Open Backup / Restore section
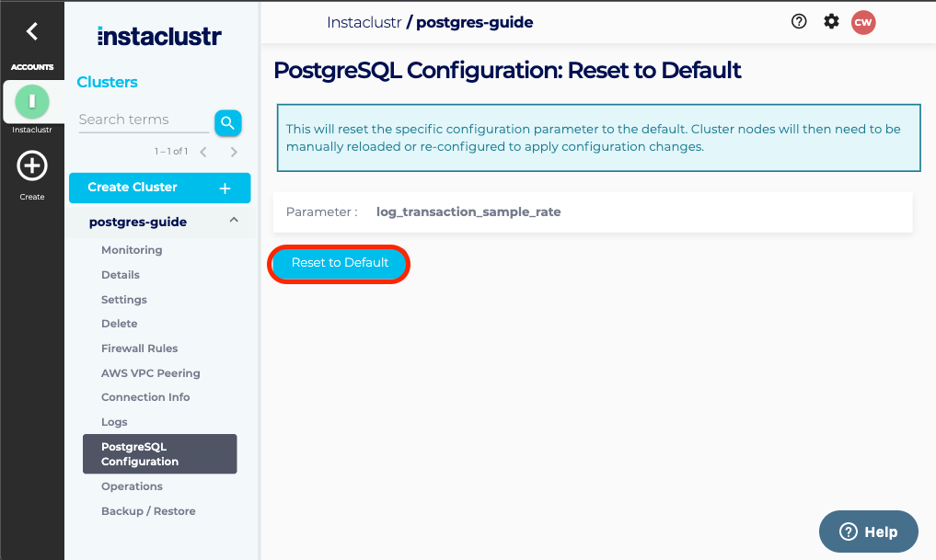 148,511
